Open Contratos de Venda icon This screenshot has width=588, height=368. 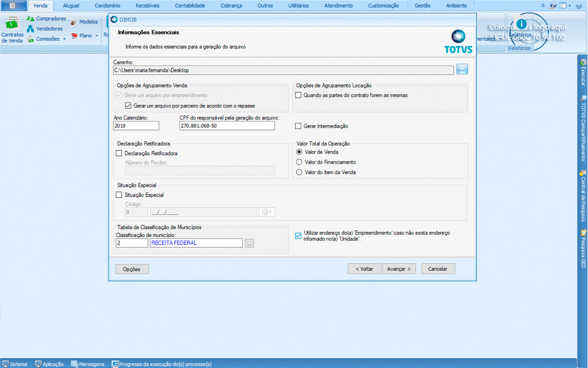pyautogui.click(x=12, y=25)
